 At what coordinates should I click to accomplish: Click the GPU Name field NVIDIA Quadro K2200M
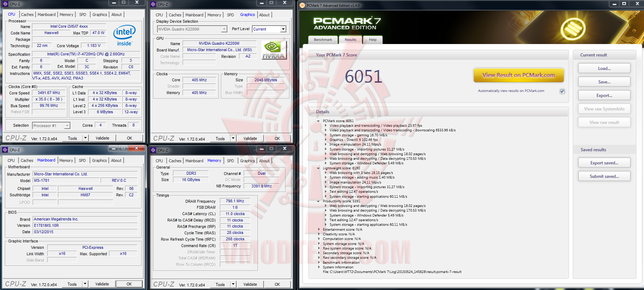tap(219, 44)
